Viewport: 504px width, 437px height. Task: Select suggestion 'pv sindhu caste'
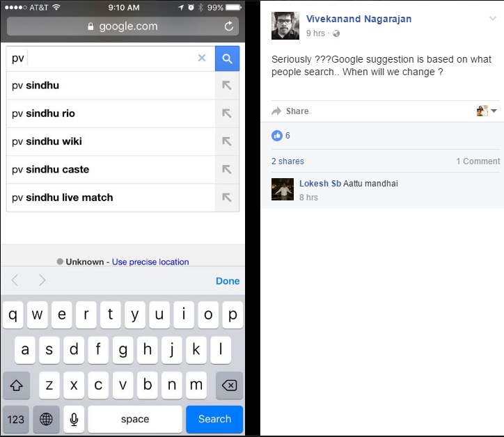[x=111, y=169]
